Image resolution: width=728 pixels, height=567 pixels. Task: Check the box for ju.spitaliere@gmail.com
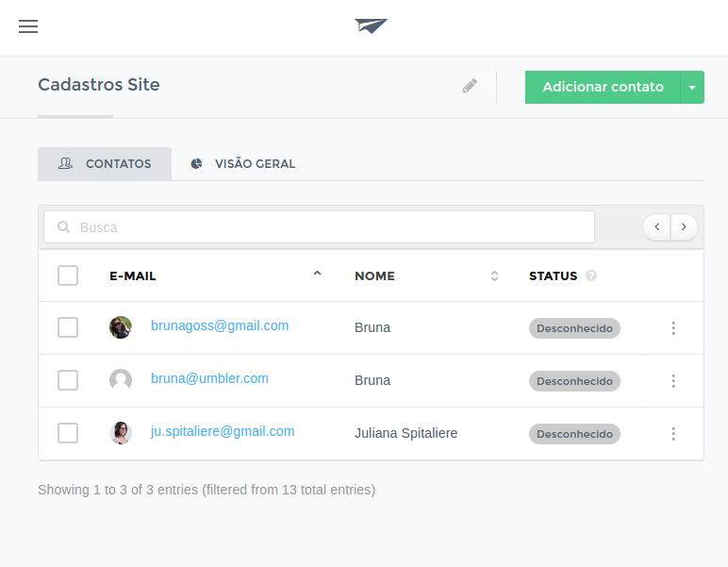point(68,433)
